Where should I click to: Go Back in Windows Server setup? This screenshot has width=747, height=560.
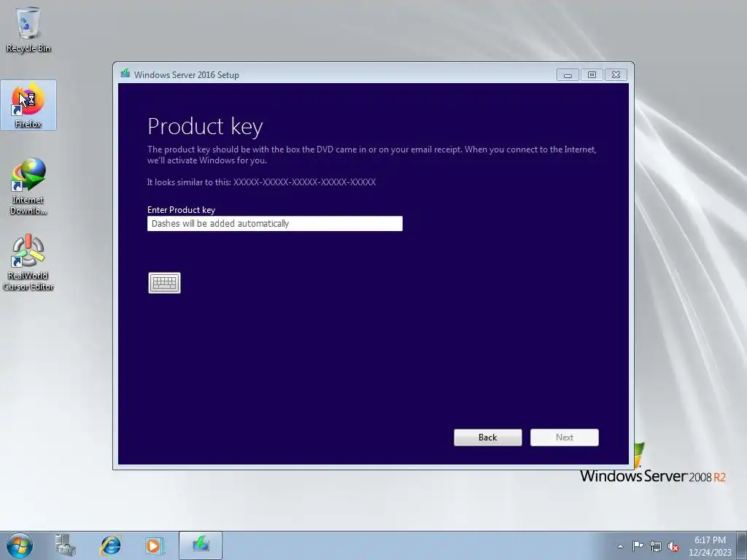488,437
